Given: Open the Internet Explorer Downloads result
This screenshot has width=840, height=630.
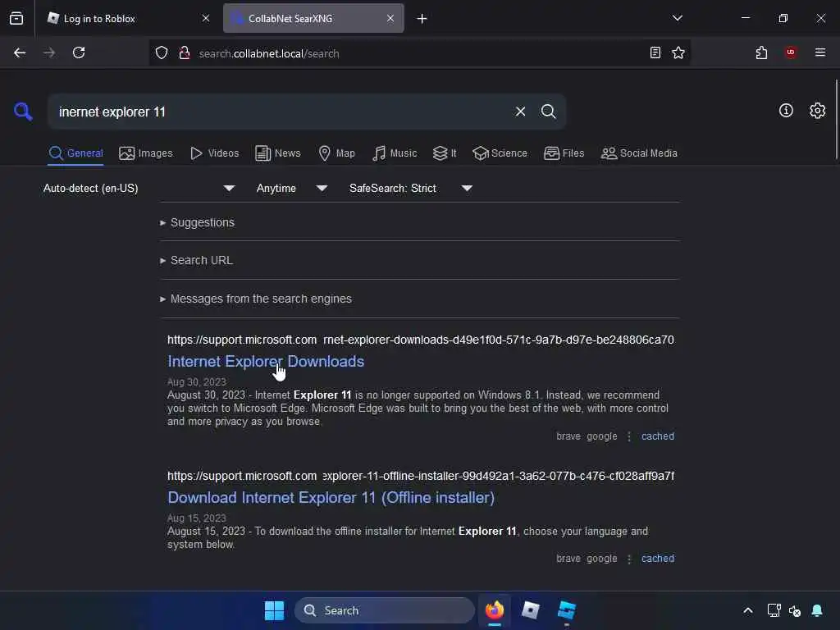Looking at the screenshot, I should tap(266, 362).
